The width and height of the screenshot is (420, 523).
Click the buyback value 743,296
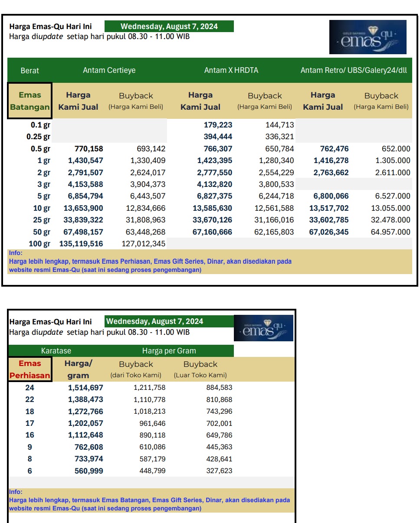click(x=220, y=412)
